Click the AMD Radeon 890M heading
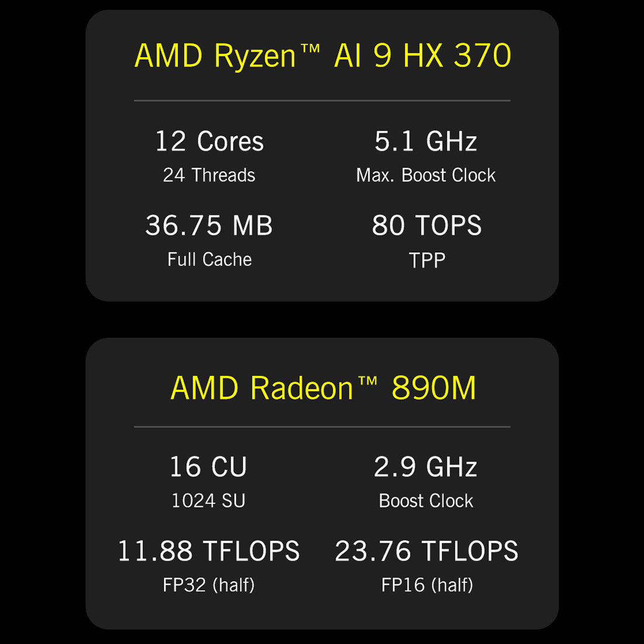The height and width of the screenshot is (644, 644). [x=323, y=388]
